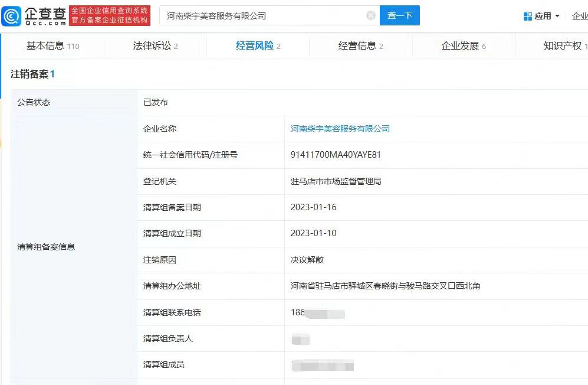Screen dimensions: 588x385
Task: Click the 注销原因 label
Action: click(x=160, y=260)
